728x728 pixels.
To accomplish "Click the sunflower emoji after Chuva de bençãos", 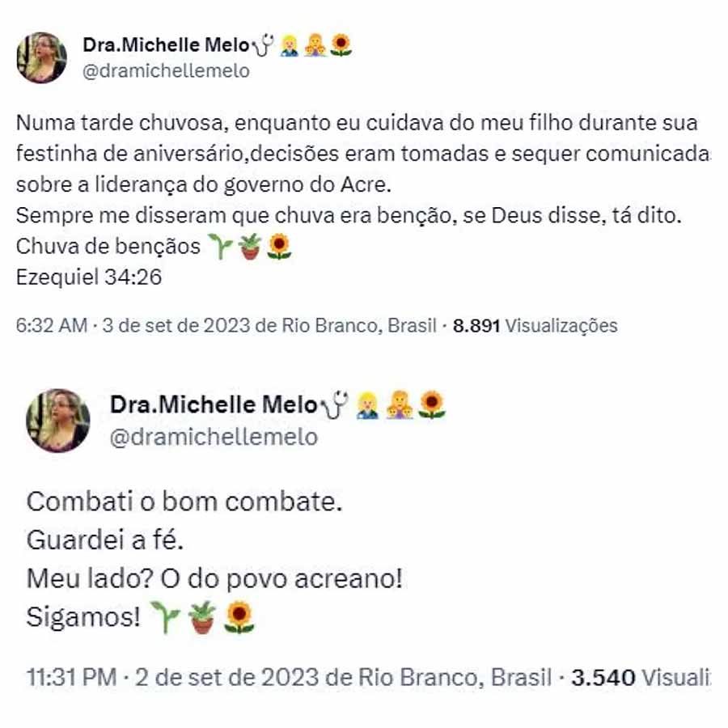I will pyautogui.click(x=279, y=247).
